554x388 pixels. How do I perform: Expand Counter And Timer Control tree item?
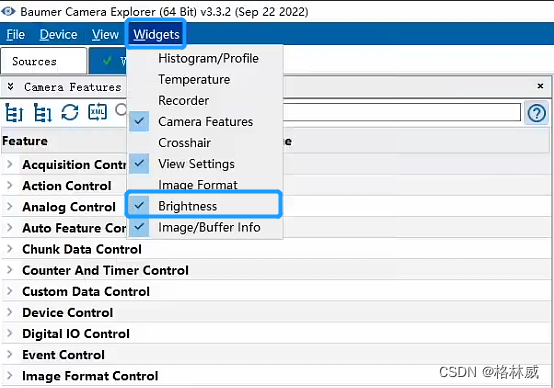coord(10,270)
